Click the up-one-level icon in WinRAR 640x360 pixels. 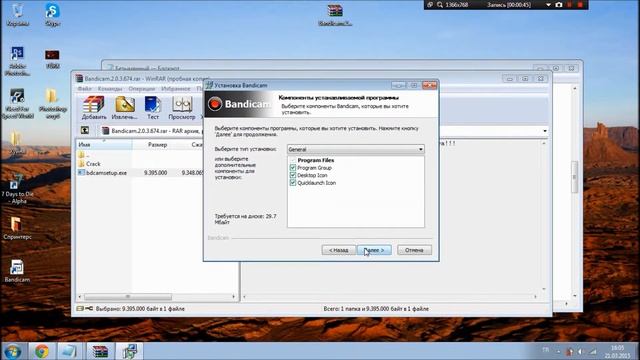(x=84, y=130)
